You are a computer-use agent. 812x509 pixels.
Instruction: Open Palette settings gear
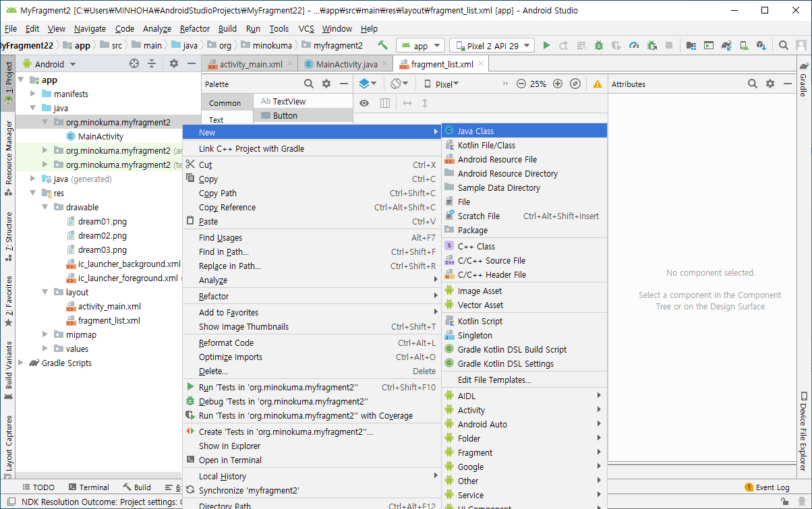point(326,84)
